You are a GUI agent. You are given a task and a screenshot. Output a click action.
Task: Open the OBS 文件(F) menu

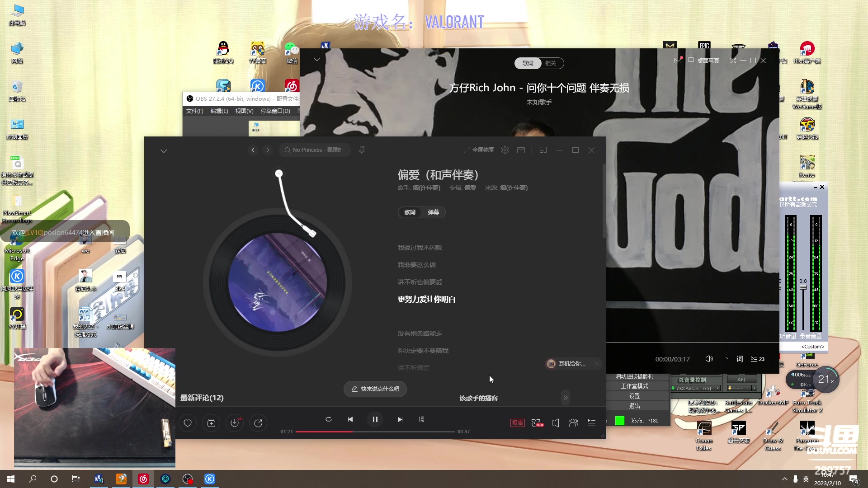(194, 111)
